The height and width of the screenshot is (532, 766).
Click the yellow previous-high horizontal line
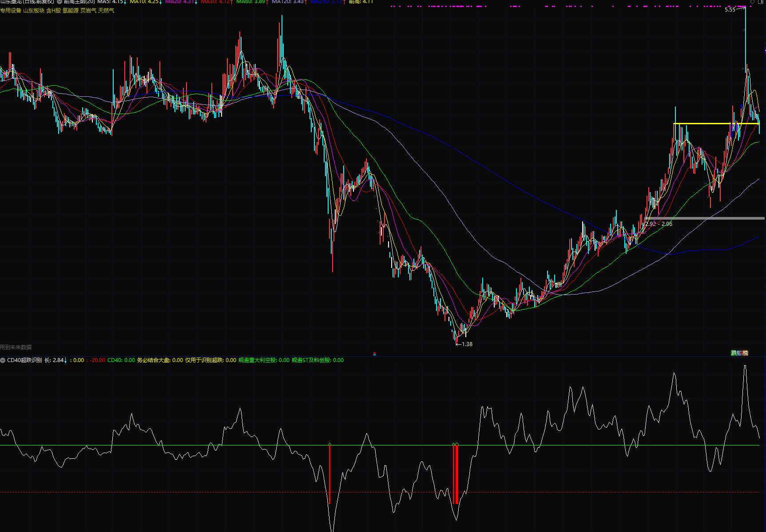716,123
